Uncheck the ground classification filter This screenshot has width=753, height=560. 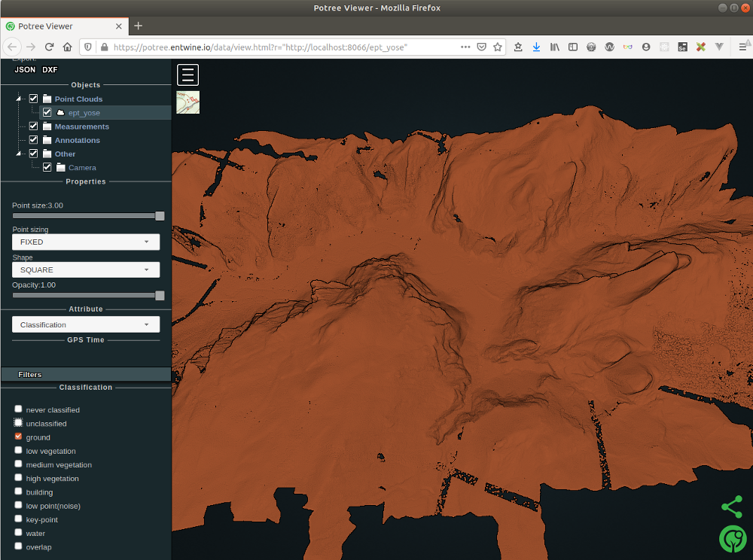pos(18,437)
